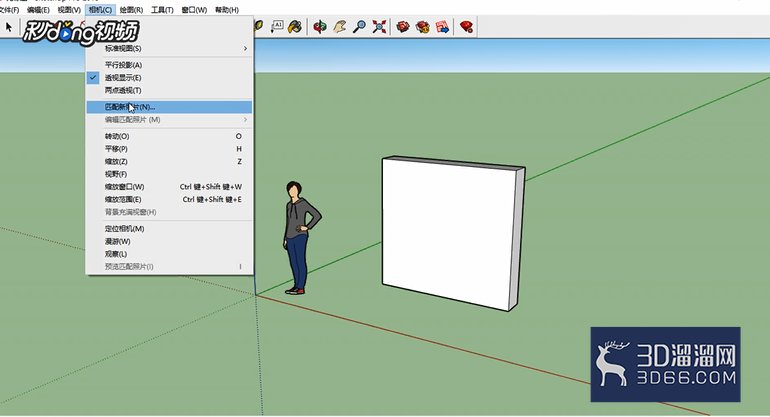This screenshot has height=417, width=770.
Task: Activate the Pan hand tool
Action: [x=339, y=27]
